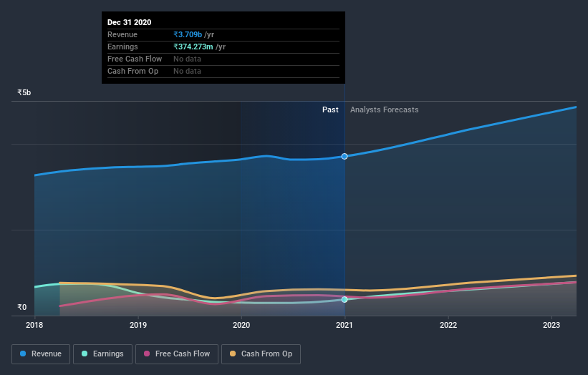Click the 2021 x-axis label

pyautogui.click(x=344, y=325)
